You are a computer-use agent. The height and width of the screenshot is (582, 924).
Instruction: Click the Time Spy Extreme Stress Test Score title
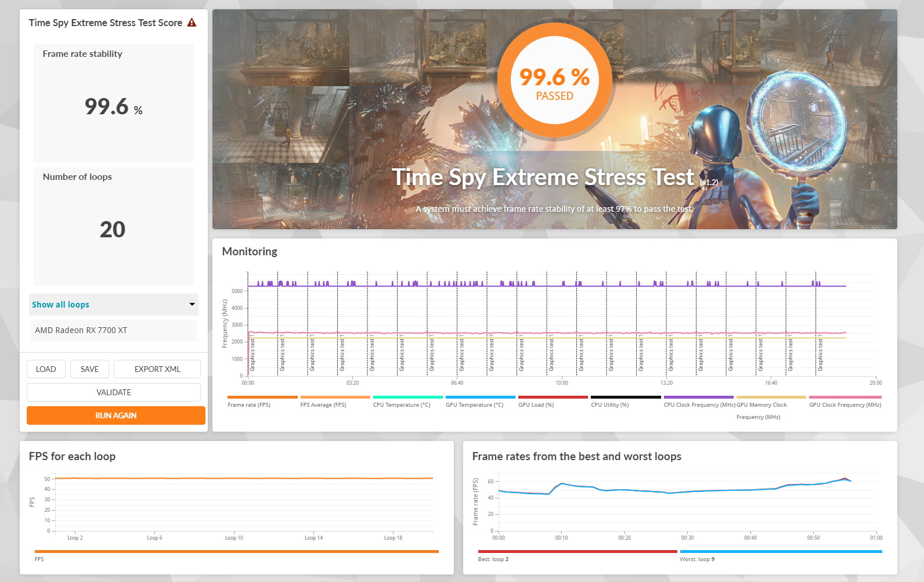tap(106, 23)
